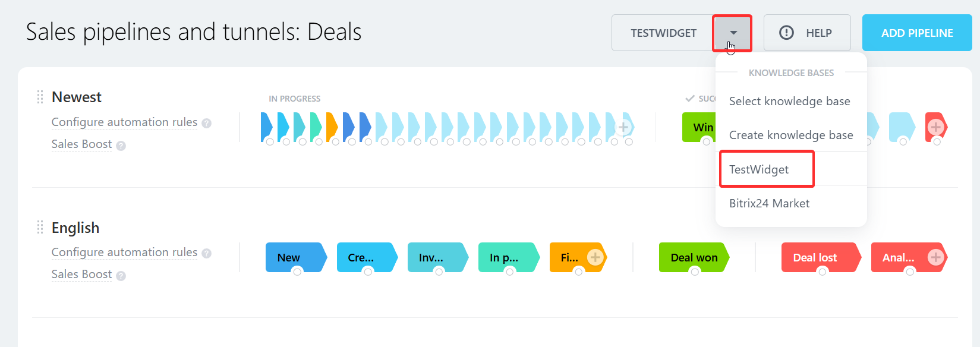Choose Select knowledge base from the menu
This screenshot has width=980, height=347.
789,101
